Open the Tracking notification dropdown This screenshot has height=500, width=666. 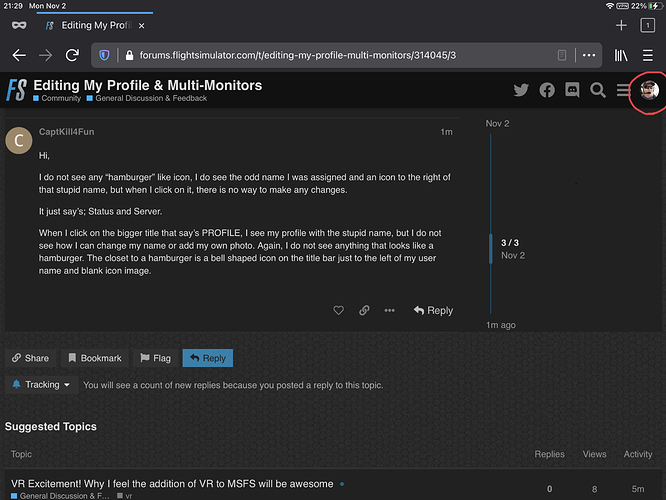point(41,385)
